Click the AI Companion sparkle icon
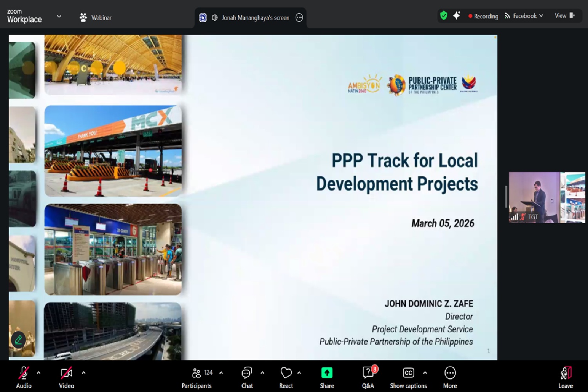588x392 pixels. (456, 16)
